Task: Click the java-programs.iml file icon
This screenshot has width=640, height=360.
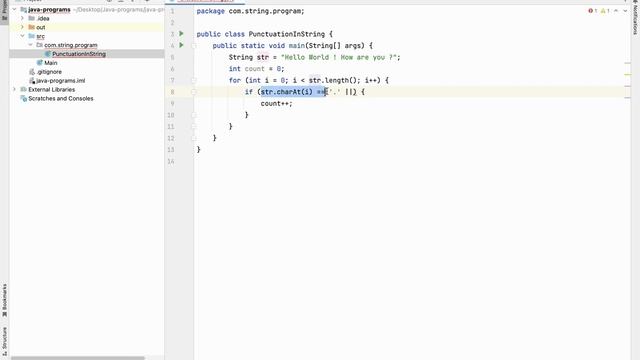Action: [x=32, y=81]
